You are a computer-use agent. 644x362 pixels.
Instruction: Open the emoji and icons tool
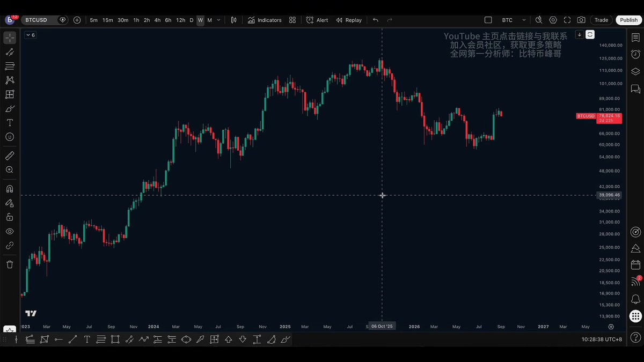coord(10,137)
